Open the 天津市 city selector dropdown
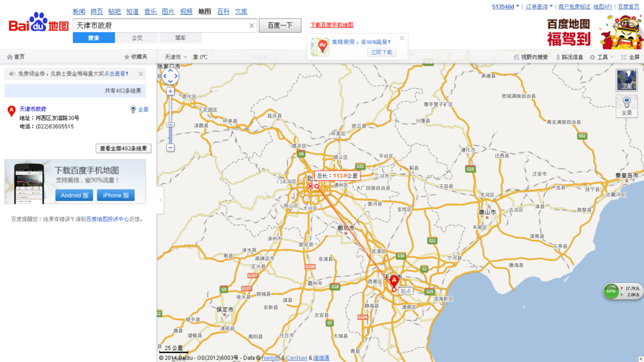Screen dimensions: 644x362 [x=176, y=57]
